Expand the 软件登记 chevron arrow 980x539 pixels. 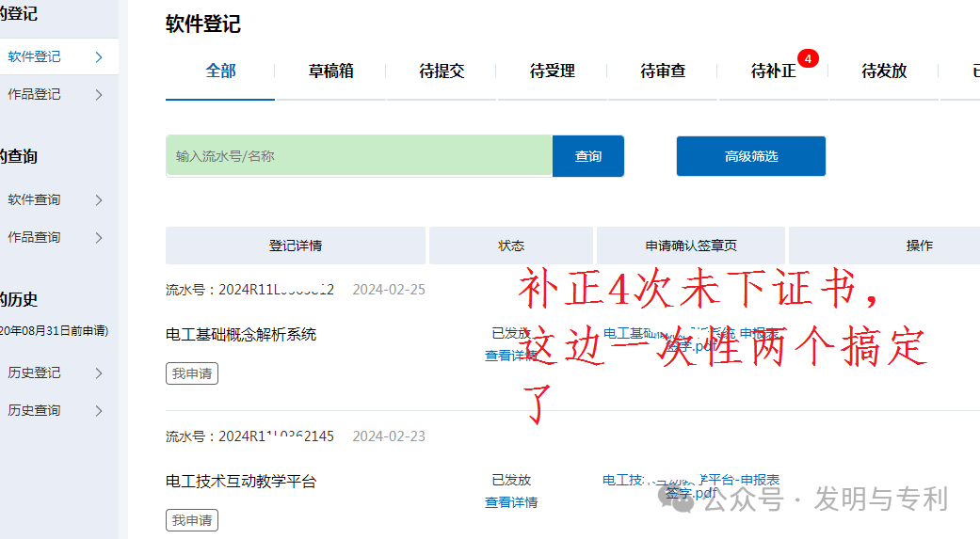[x=99, y=56]
